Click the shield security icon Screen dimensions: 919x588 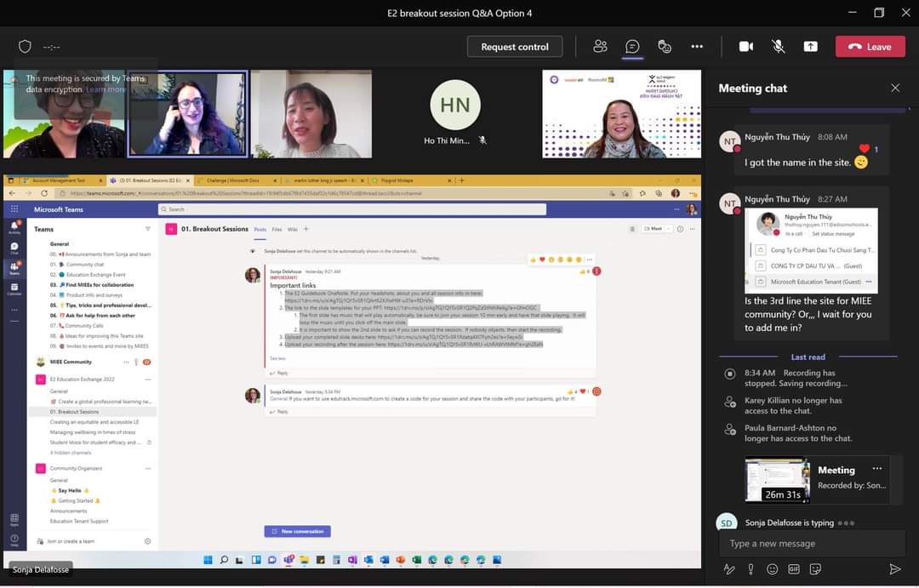click(x=25, y=46)
